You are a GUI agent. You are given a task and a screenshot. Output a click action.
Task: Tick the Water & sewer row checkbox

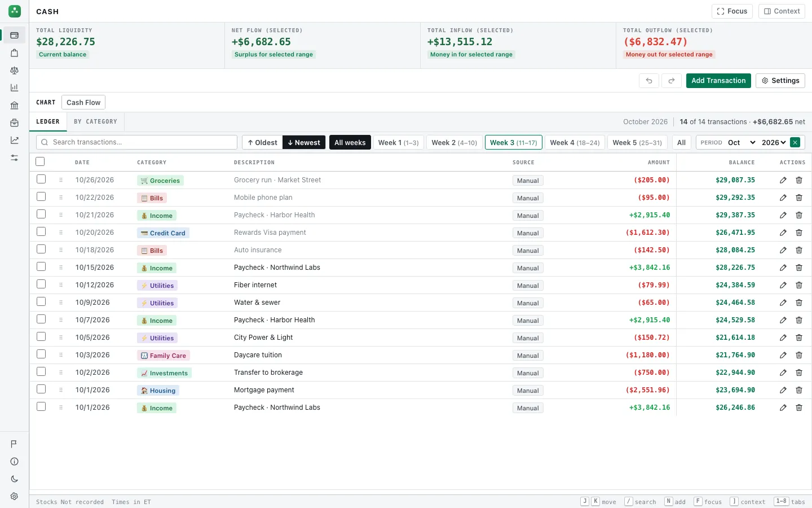coord(41,301)
